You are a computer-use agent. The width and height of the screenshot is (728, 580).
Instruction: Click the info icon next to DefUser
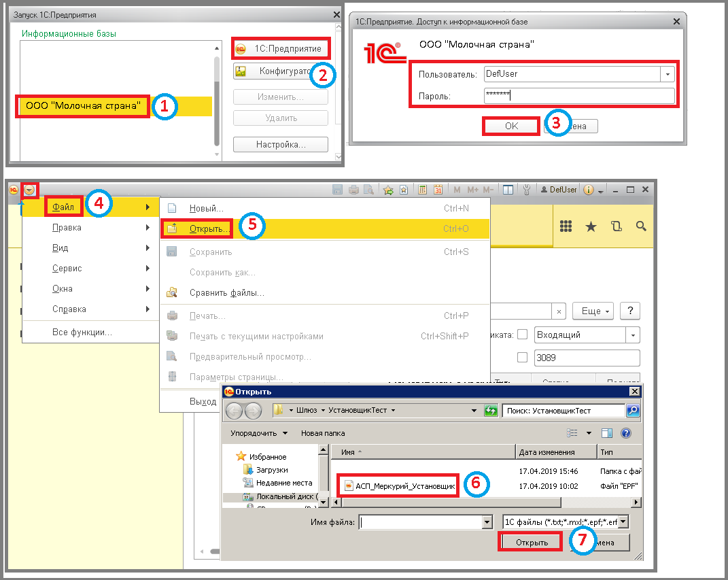pyautogui.click(x=588, y=190)
